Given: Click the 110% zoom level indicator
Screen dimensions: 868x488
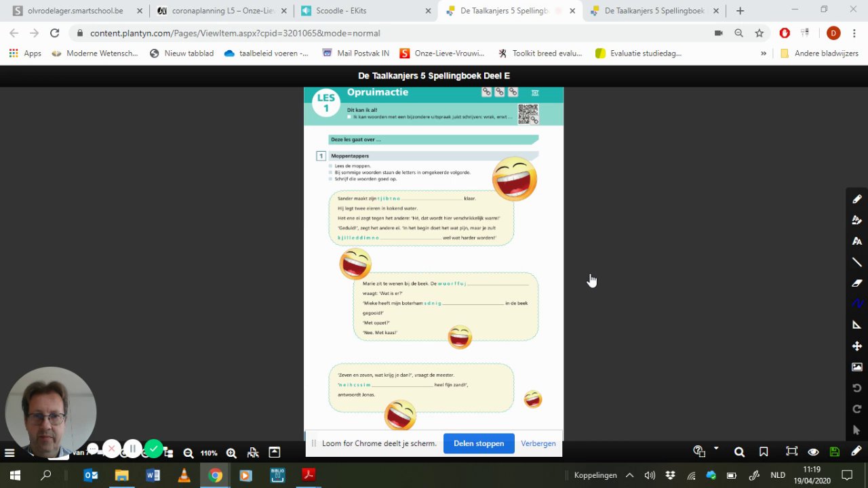Looking at the screenshot, I should click(209, 453).
